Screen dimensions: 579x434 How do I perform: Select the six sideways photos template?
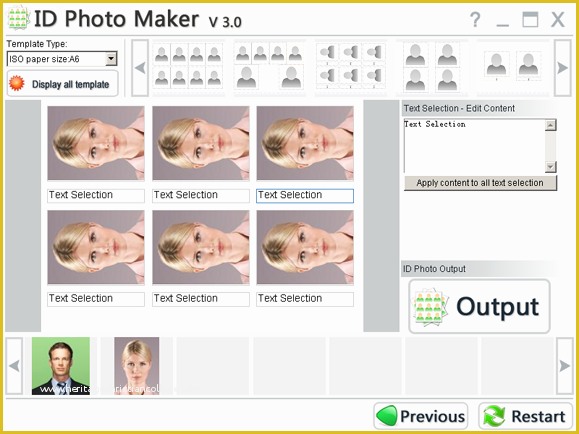[350, 67]
